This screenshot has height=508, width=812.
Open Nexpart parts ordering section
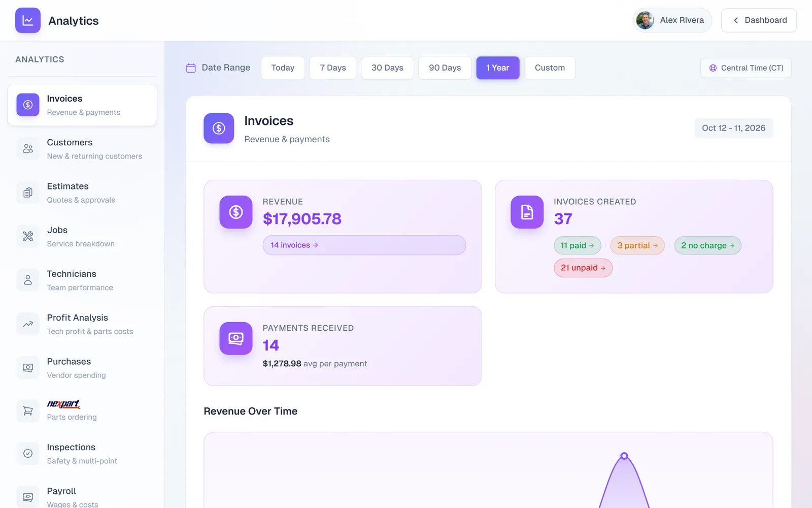coord(82,410)
